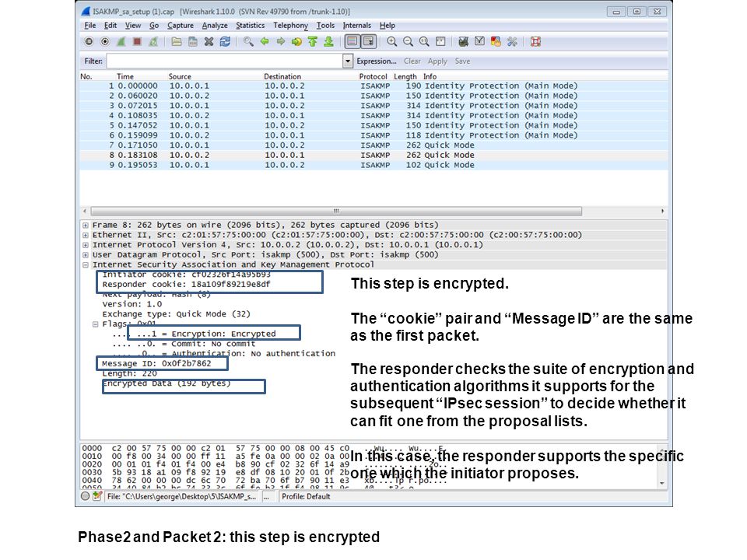
Task: Click the Expression... button
Action: coord(377,61)
